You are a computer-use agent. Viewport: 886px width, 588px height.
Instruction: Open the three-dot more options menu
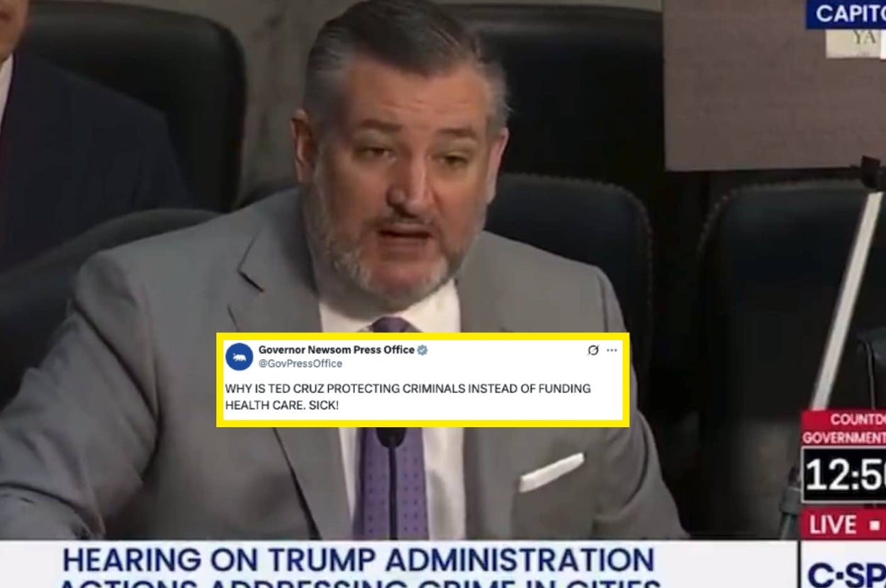click(612, 350)
